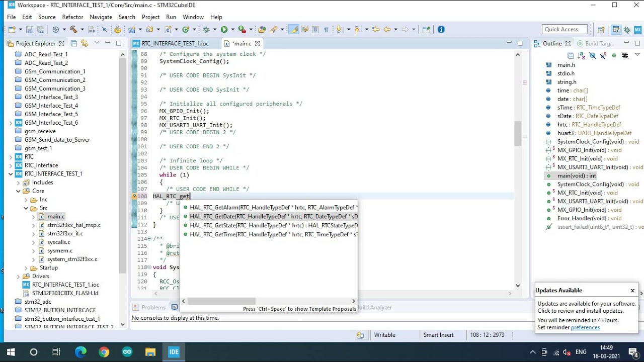This screenshot has height=362, width=644.
Task: Toggle Hide Static Members in Outline
Action: 603,55
